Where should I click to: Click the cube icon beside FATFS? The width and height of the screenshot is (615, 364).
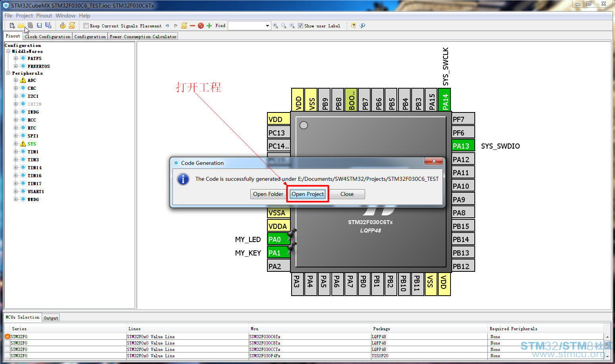(x=23, y=58)
